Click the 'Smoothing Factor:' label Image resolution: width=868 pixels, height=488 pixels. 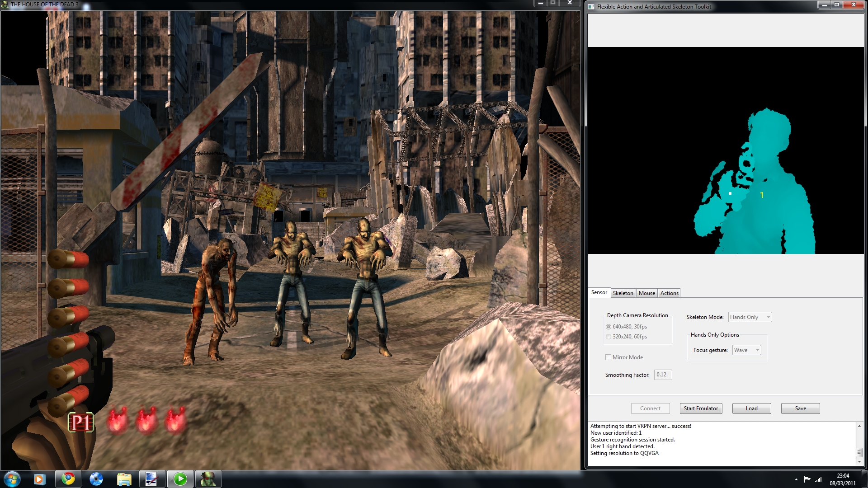tap(627, 375)
